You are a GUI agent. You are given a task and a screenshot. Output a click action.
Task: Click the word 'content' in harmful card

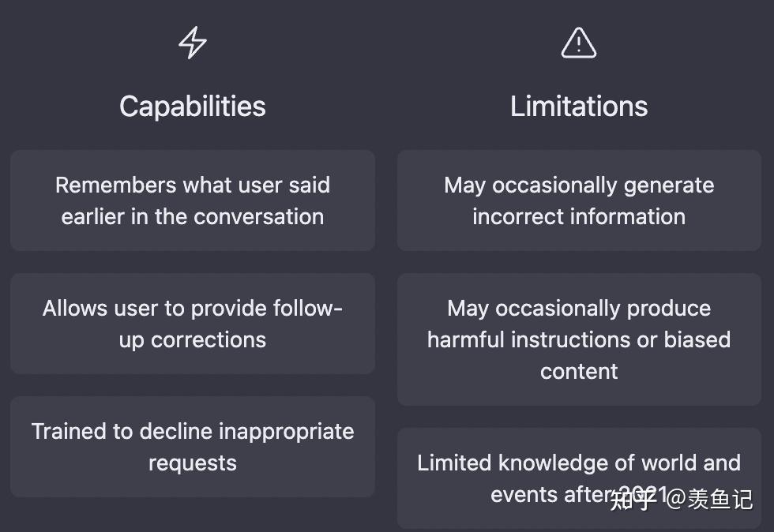pyautogui.click(x=578, y=371)
